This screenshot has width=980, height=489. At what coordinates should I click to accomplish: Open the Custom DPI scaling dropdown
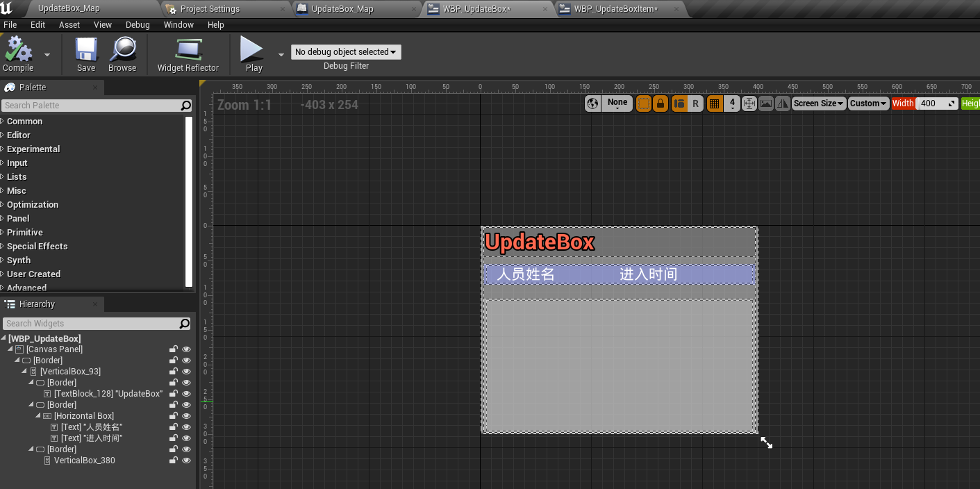[868, 103]
